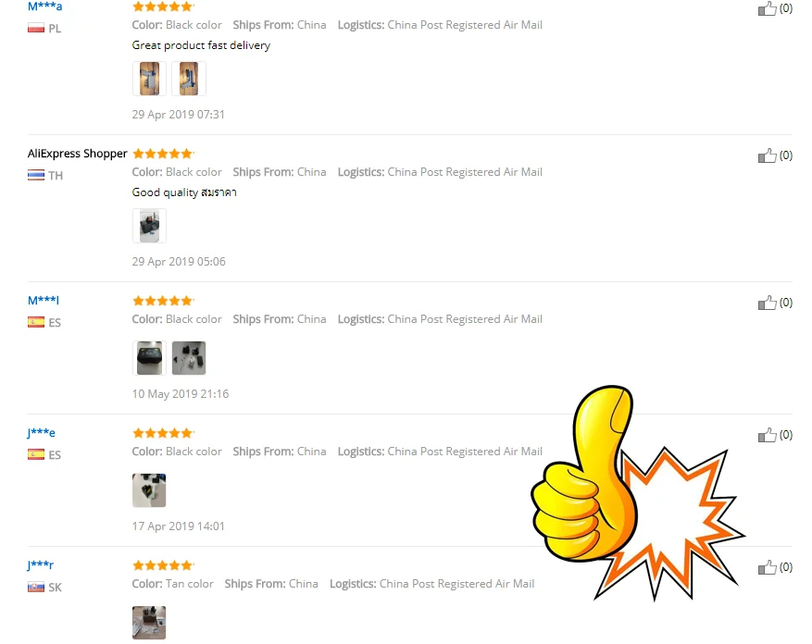Give a thumbs-up to J***e's review
The width and height of the screenshot is (812, 644).
coord(767,435)
